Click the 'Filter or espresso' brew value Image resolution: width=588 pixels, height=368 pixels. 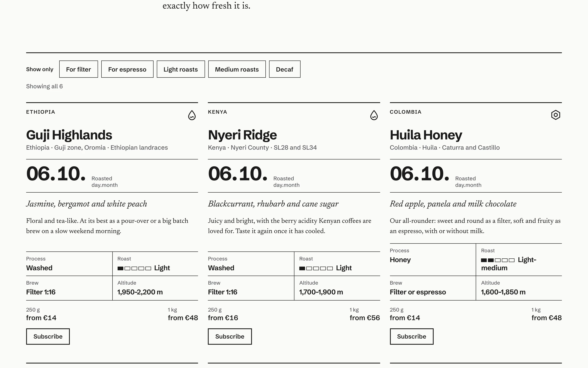coord(418,292)
